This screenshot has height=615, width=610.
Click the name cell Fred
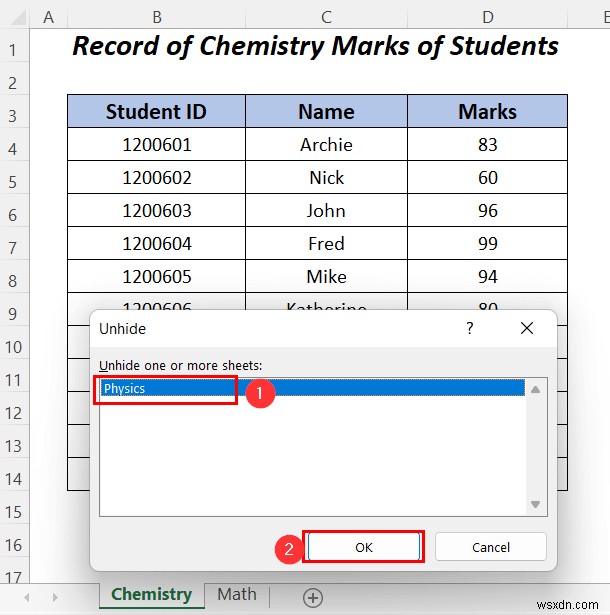point(326,243)
